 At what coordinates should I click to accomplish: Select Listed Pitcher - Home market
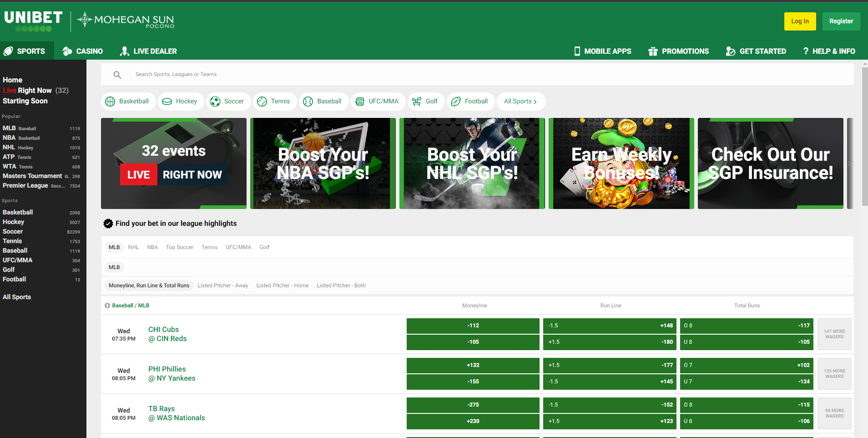click(x=283, y=285)
